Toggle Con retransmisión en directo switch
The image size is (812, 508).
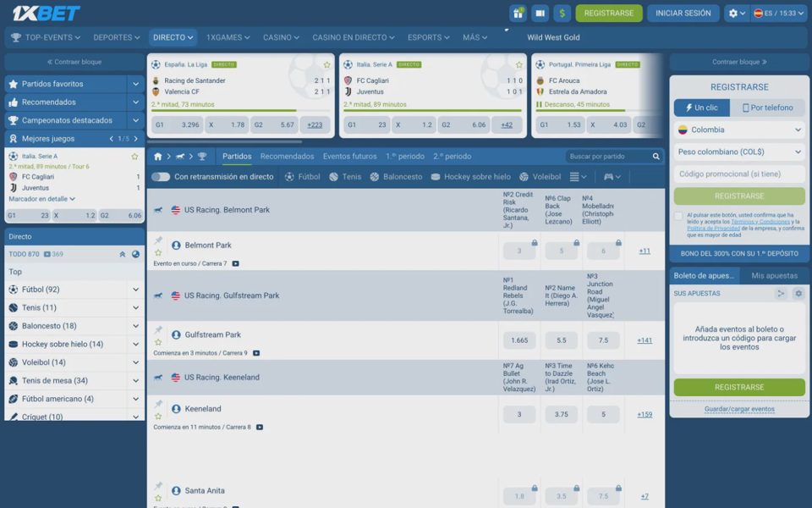pos(161,177)
